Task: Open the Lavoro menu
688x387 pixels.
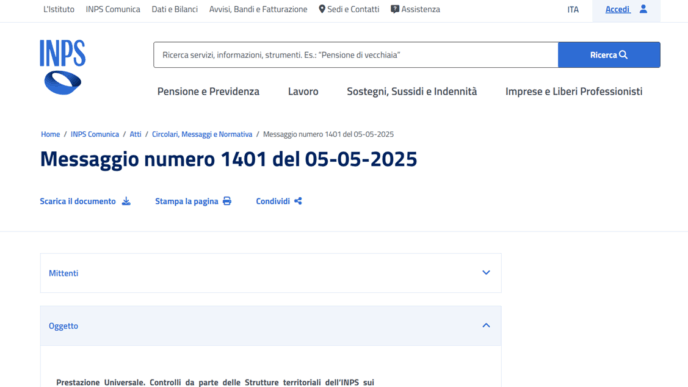Action: click(303, 91)
